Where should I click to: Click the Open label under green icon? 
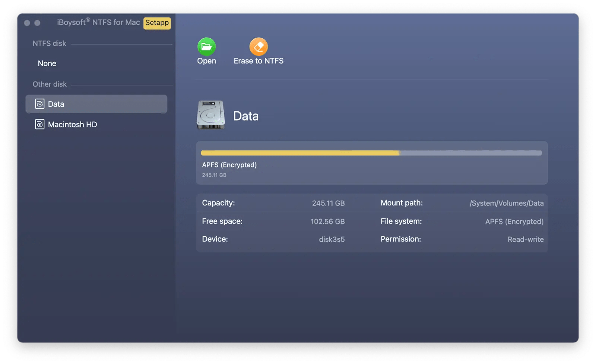(206, 61)
